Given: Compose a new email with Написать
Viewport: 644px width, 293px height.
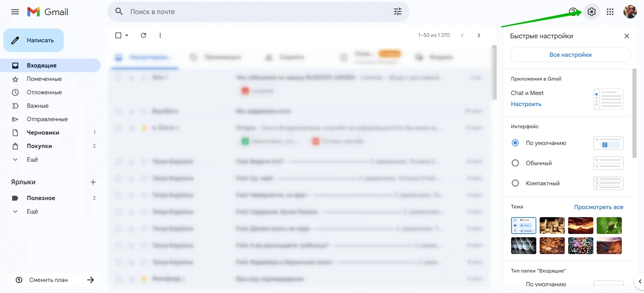Looking at the screenshot, I should [x=34, y=40].
